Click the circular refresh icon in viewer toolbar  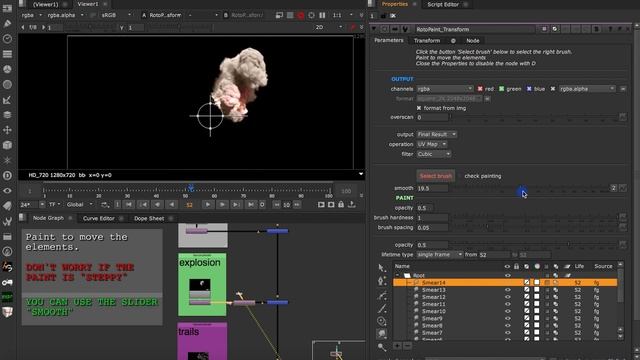[311, 15]
